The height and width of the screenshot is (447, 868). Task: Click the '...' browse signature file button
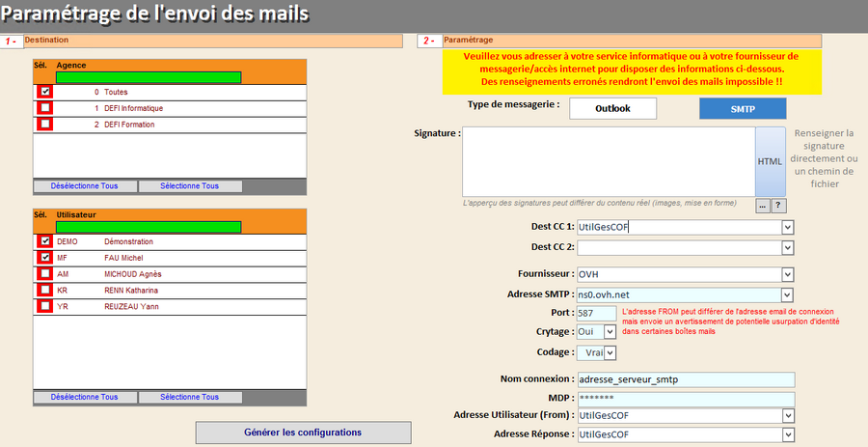click(762, 206)
